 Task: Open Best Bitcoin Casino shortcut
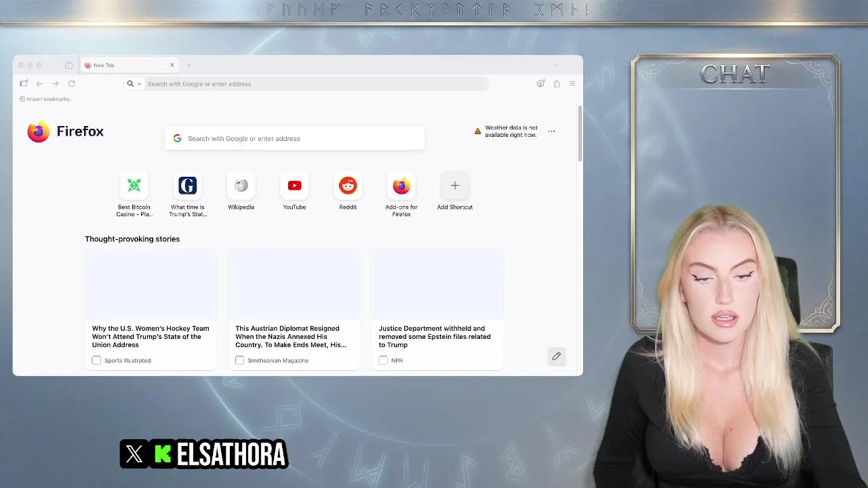(134, 195)
